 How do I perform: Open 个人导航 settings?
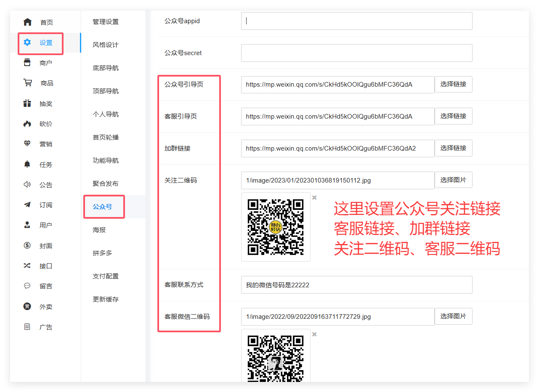(x=106, y=114)
